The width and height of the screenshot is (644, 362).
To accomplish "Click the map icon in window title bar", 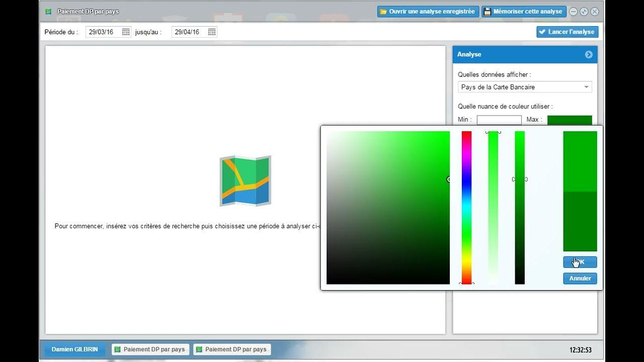I will (48, 12).
